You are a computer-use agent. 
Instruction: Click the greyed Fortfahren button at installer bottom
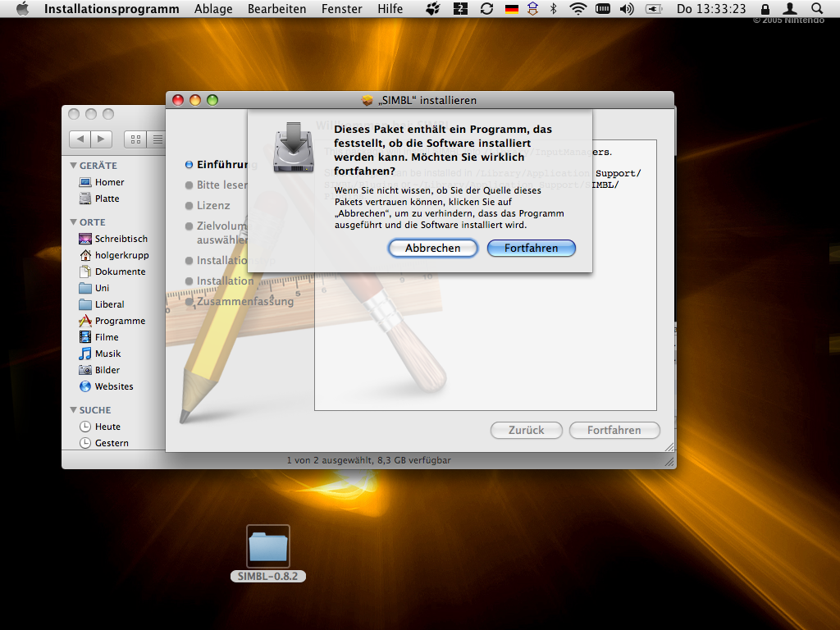coord(614,430)
